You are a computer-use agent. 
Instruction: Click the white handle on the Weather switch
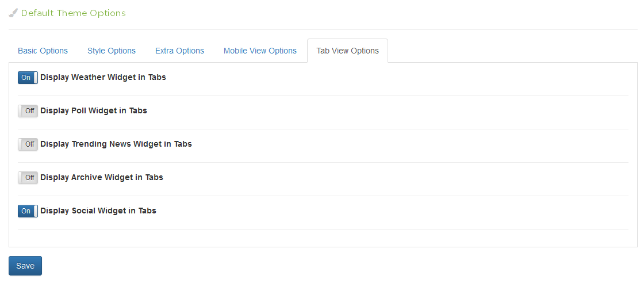point(36,78)
